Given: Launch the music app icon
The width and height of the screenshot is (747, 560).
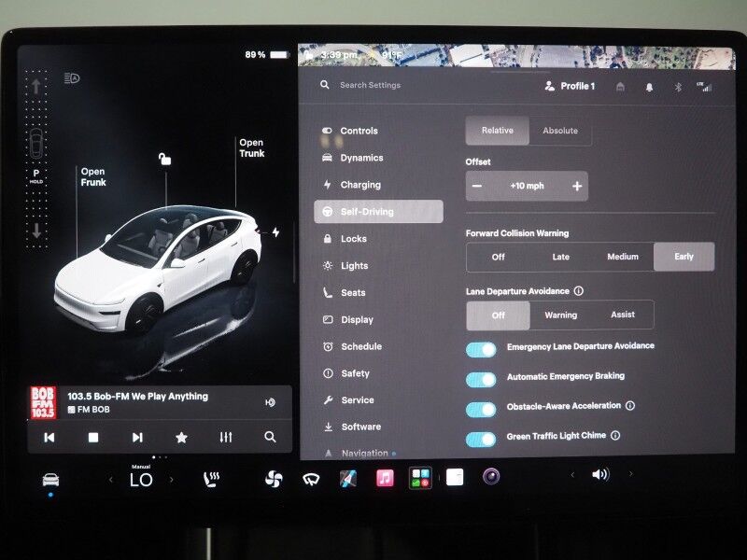Looking at the screenshot, I should (x=385, y=478).
